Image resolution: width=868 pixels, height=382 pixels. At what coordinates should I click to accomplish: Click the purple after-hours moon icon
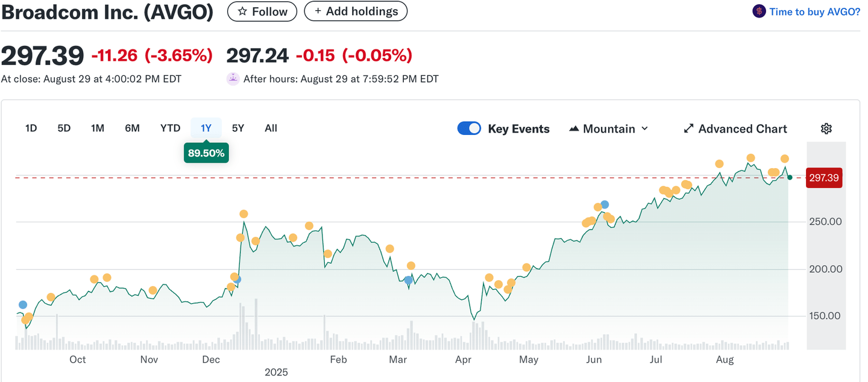click(x=233, y=79)
